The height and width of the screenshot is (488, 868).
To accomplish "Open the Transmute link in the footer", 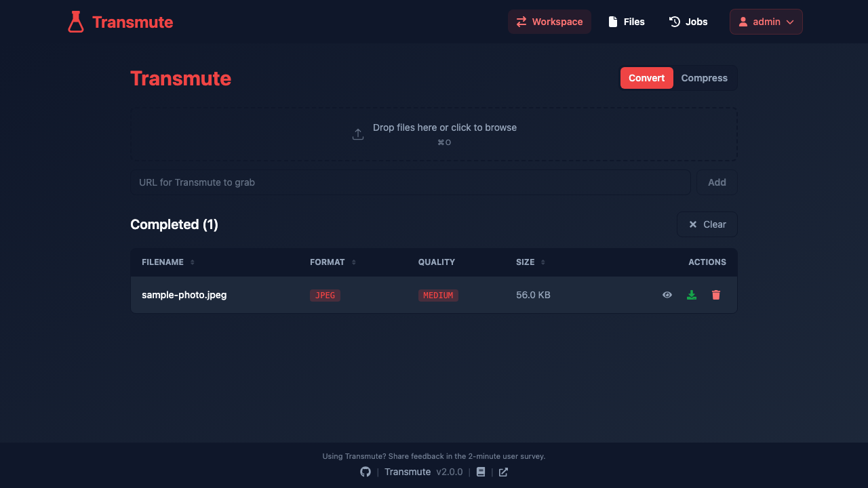I will point(408,472).
